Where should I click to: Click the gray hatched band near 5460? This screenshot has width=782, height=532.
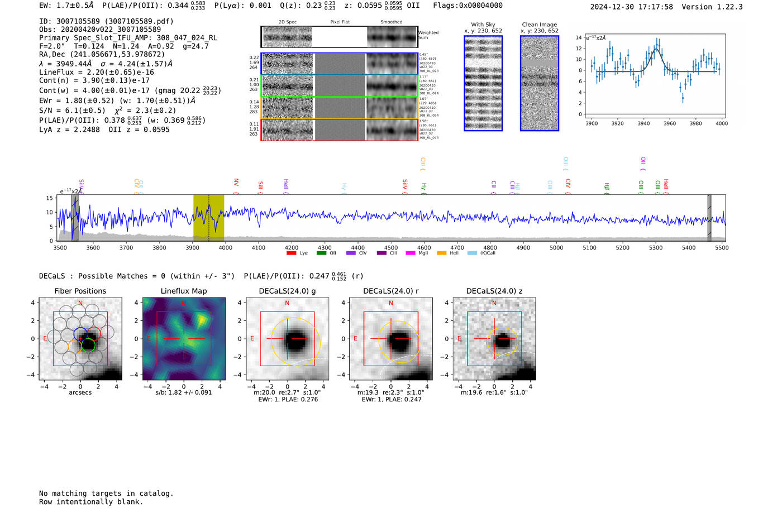709,218
